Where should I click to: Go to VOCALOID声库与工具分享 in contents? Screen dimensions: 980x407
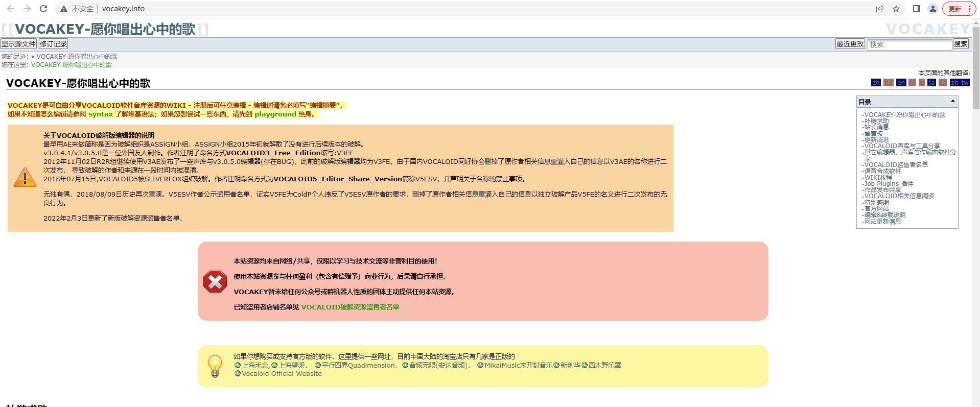(902, 146)
